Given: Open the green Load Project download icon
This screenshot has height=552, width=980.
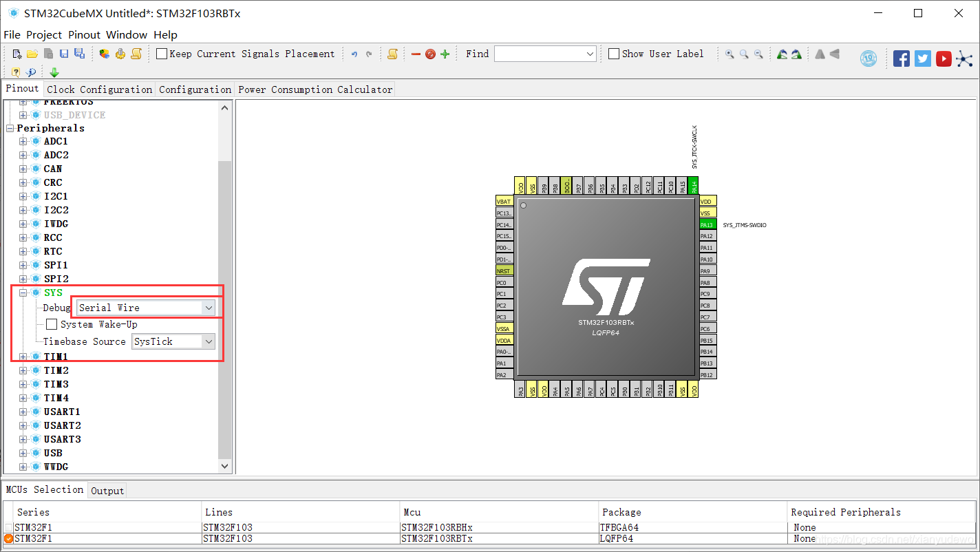Looking at the screenshot, I should (x=54, y=72).
